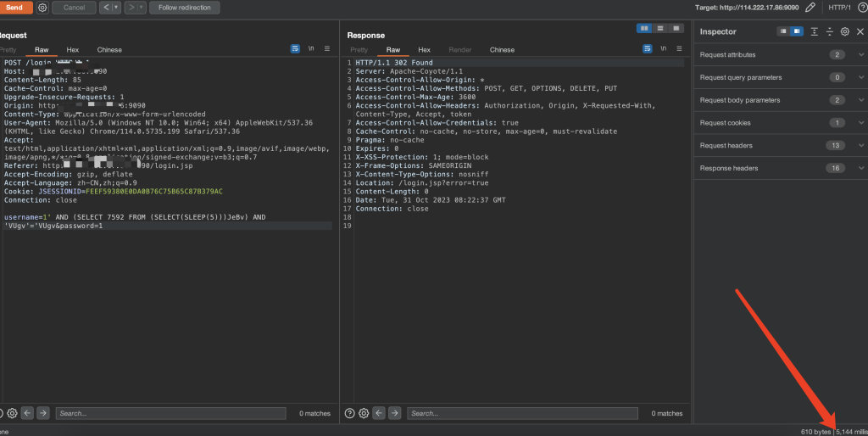Switch to side-by-side layout view
Viewport: 868px width, 436px height.
(644, 28)
